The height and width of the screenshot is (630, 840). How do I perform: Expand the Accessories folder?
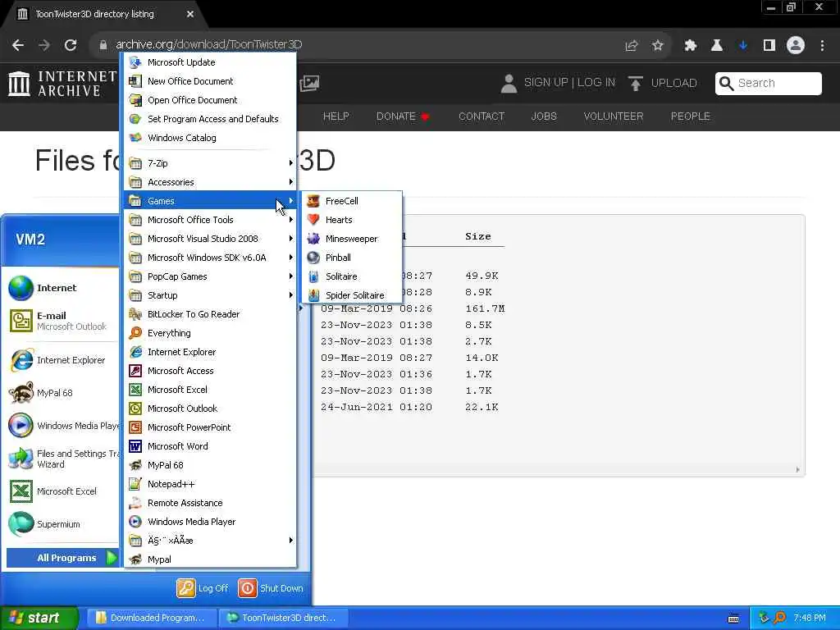[x=210, y=182]
